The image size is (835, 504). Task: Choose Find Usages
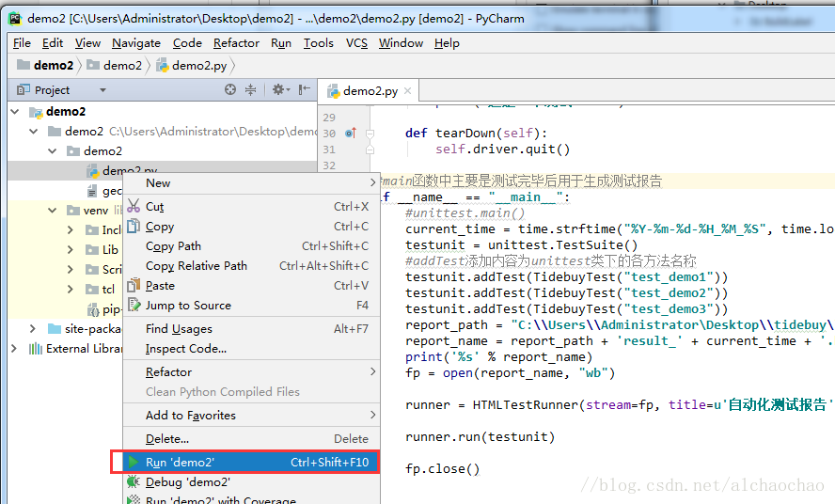click(251, 329)
